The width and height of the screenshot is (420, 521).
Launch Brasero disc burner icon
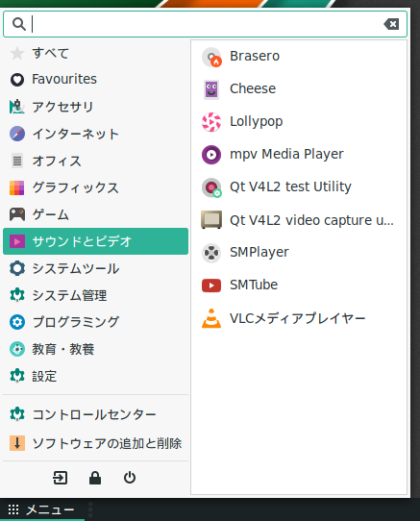coord(211,57)
